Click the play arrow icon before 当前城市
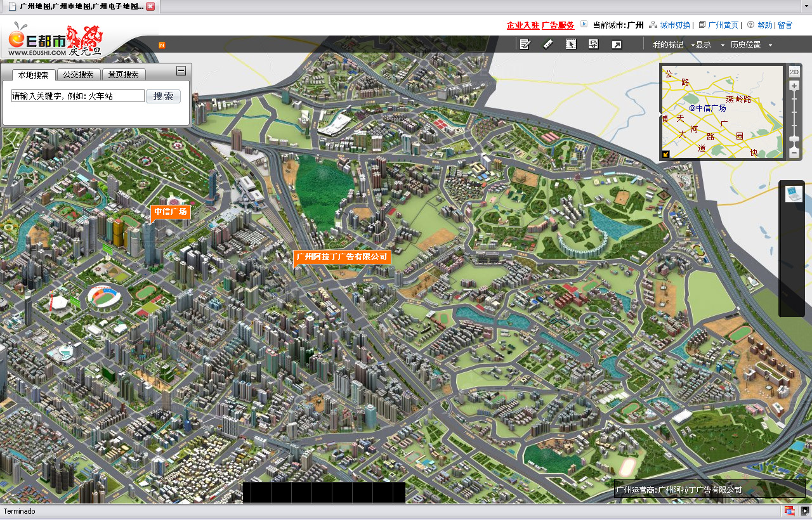 point(584,25)
